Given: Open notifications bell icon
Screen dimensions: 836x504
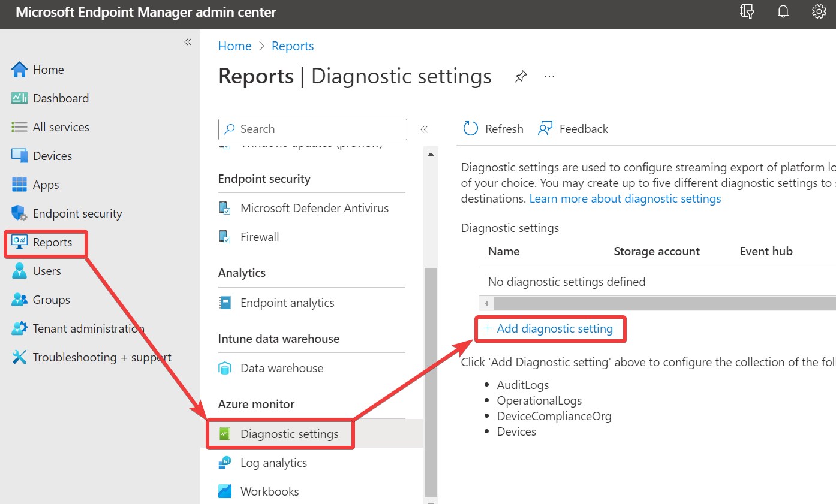Looking at the screenshot, I should [x=783, y=12].
